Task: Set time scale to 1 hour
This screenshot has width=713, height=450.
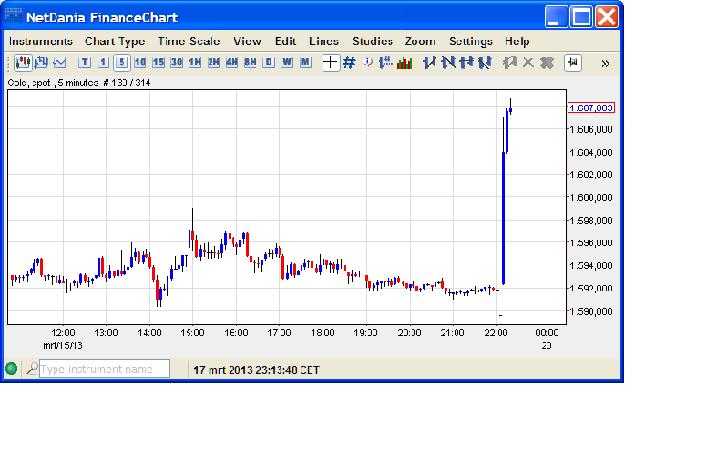Action: [x=195, y=63]
